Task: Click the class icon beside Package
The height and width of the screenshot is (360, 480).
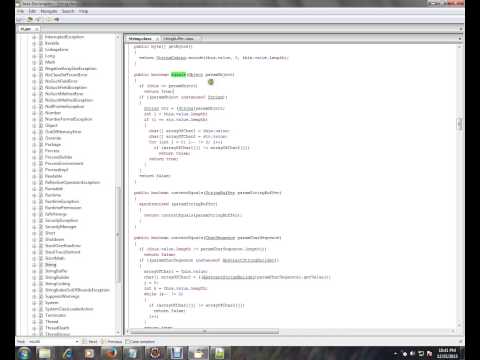Action: 41,145
